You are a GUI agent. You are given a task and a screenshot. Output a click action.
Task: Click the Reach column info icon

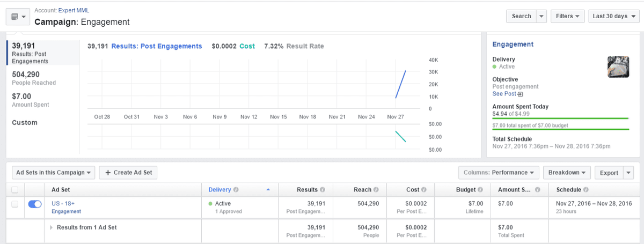(376, 190)
